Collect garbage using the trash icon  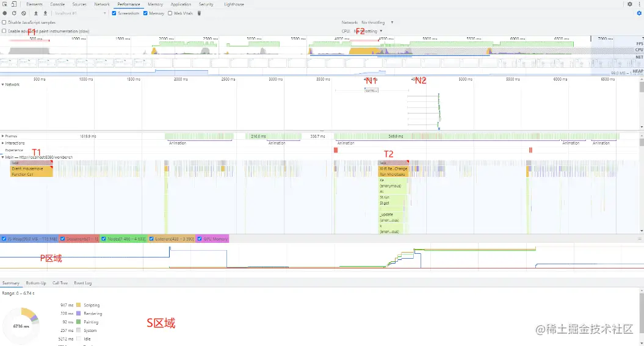click(199, 13)
